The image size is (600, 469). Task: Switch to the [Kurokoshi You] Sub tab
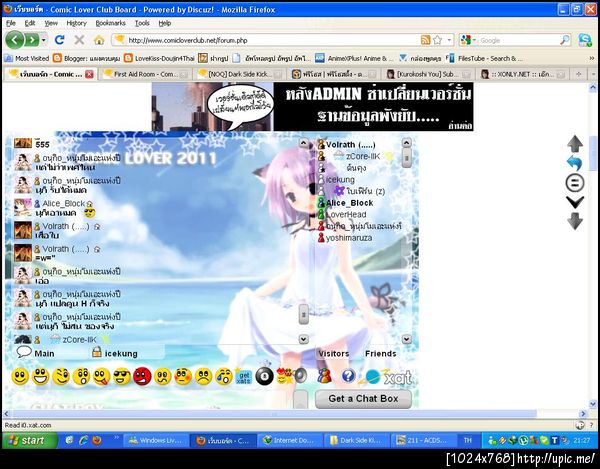tap(429, 74)
